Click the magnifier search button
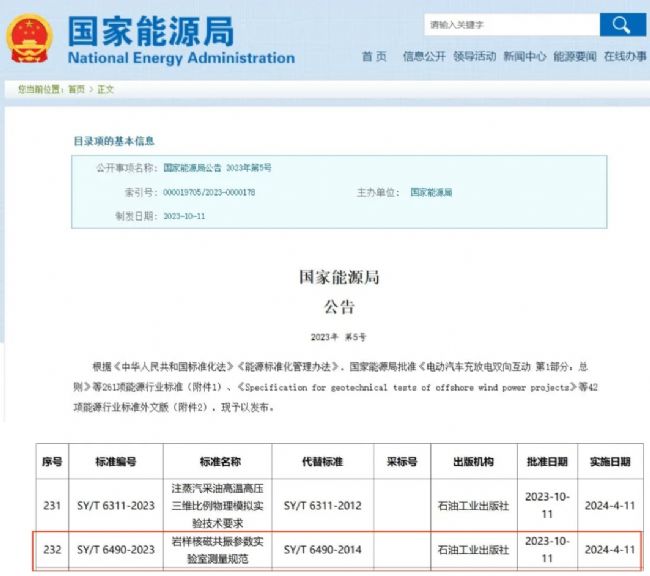Screen dimensions: 650x576 click(x=622, y=24)
